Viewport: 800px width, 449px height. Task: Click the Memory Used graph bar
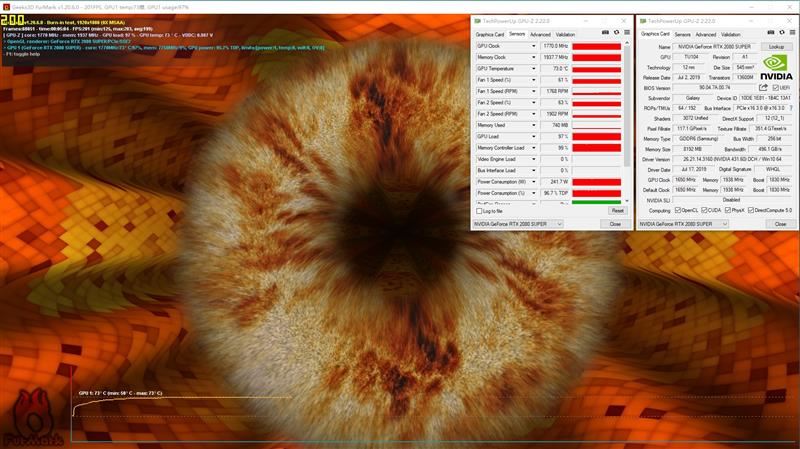(x=596, y=125)
